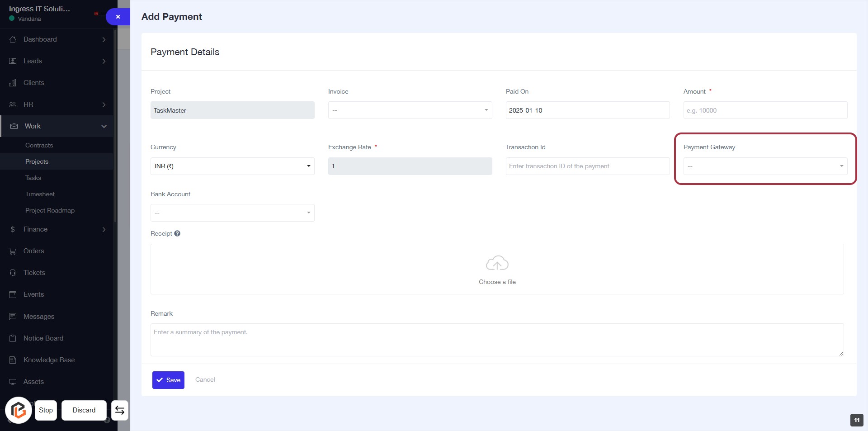Image resolution: width=868 pixels, height=431 pixels.
Task: Save the payment details
Action: point(168,380)
